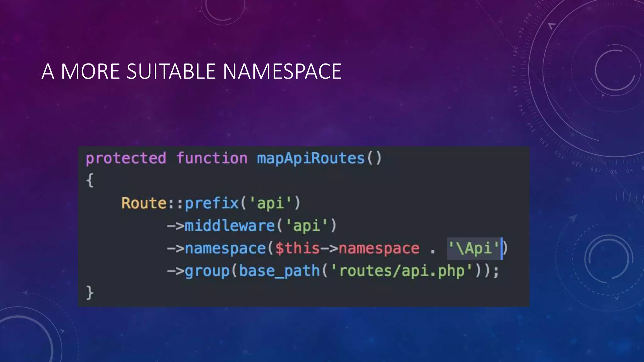Click the blue text cursor after '\Api'
644x362 pixels.
coord(502,248)
